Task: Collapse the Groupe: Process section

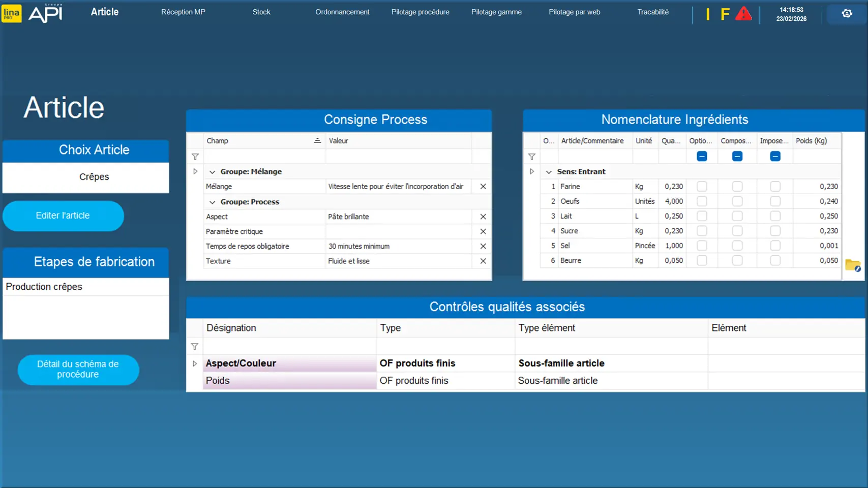Action: coord(212,202)
